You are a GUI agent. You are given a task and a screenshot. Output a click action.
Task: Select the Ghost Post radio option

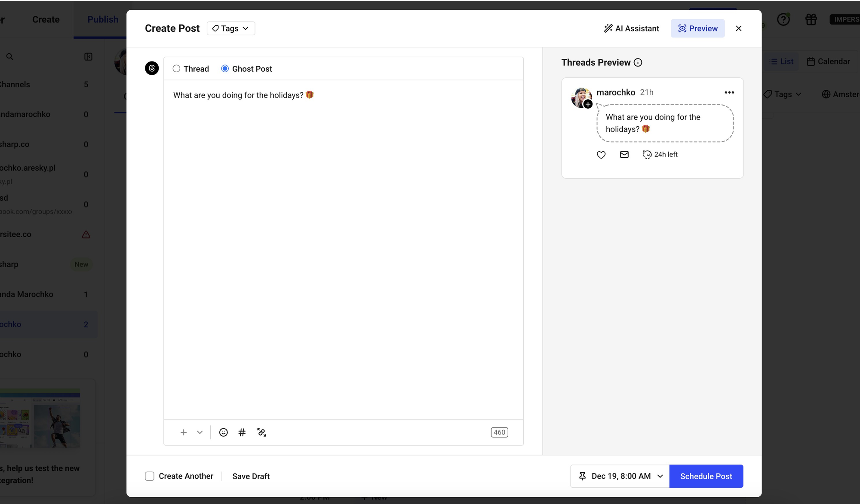225,69
